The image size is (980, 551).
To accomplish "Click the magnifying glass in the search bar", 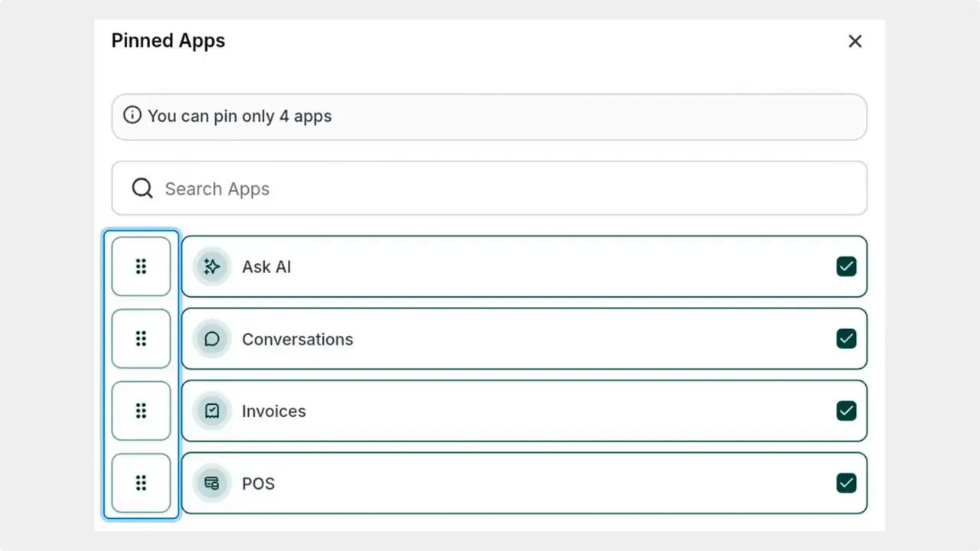I will (142, 187).
